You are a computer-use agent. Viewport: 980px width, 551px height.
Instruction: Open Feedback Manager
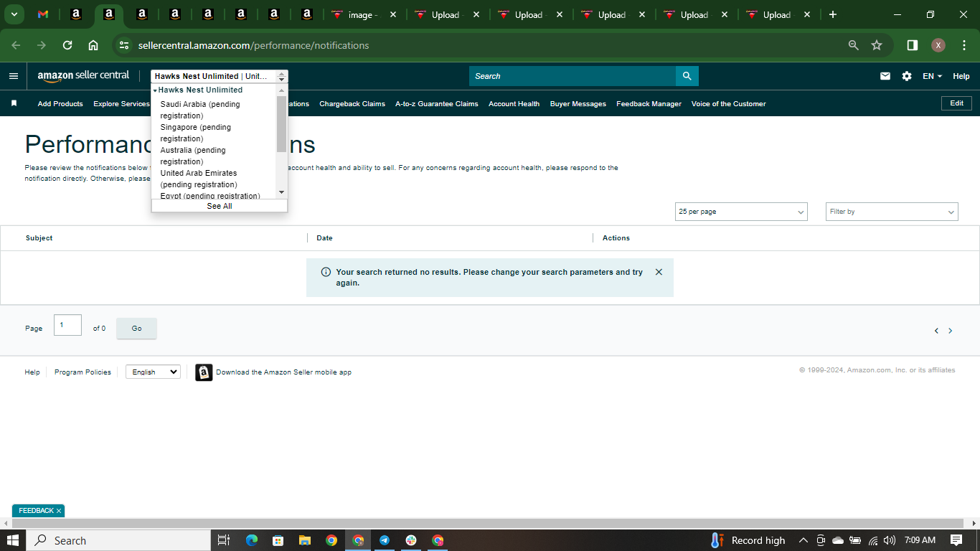point(649,104)
